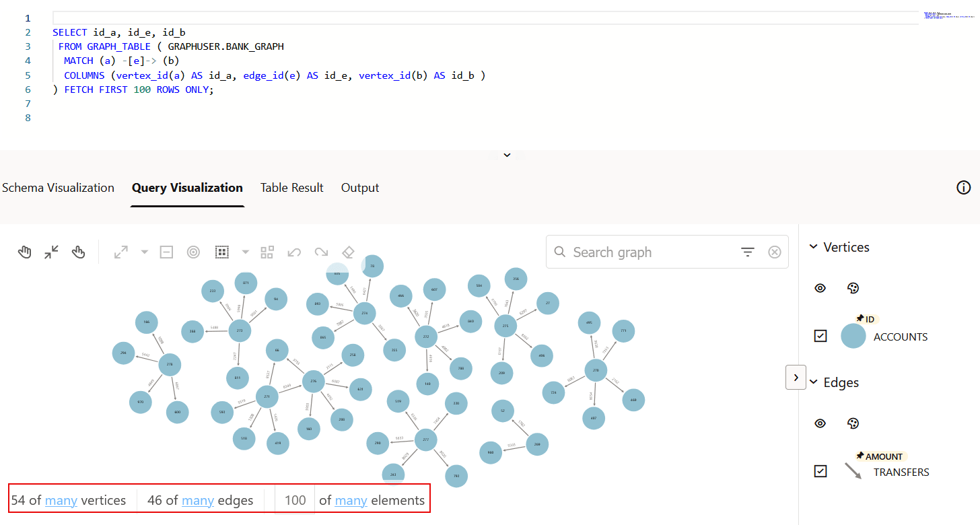This screenshot has height=525, width=980.
Task: Click the code minimap in editor
Action: coord(949,15)
